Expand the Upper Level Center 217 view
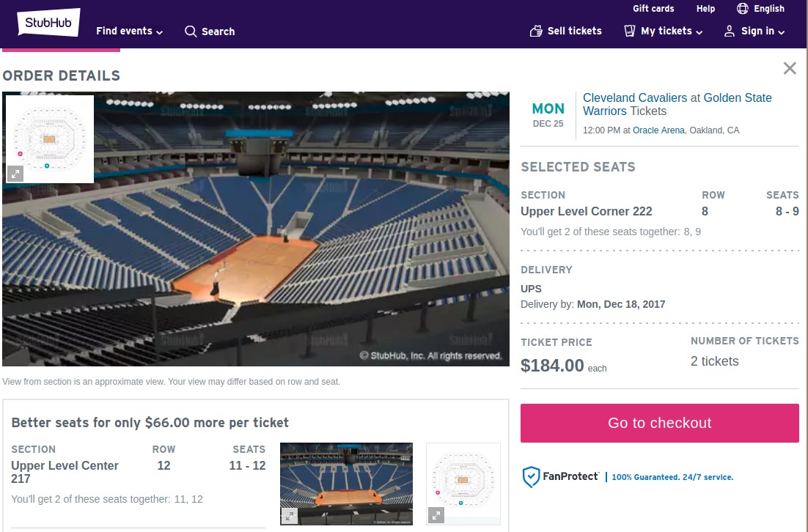Viewport: 808px width, 532px height. click(290, 516)
